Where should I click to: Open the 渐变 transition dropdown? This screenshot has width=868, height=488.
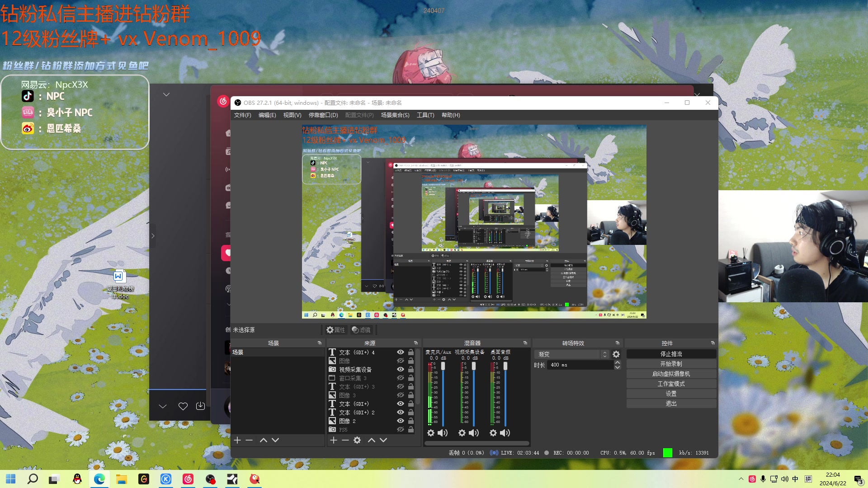572,354
